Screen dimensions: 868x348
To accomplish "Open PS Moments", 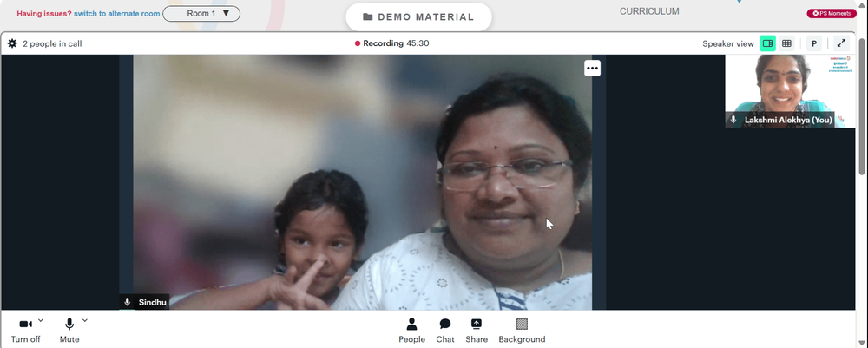I will point(832,13).
